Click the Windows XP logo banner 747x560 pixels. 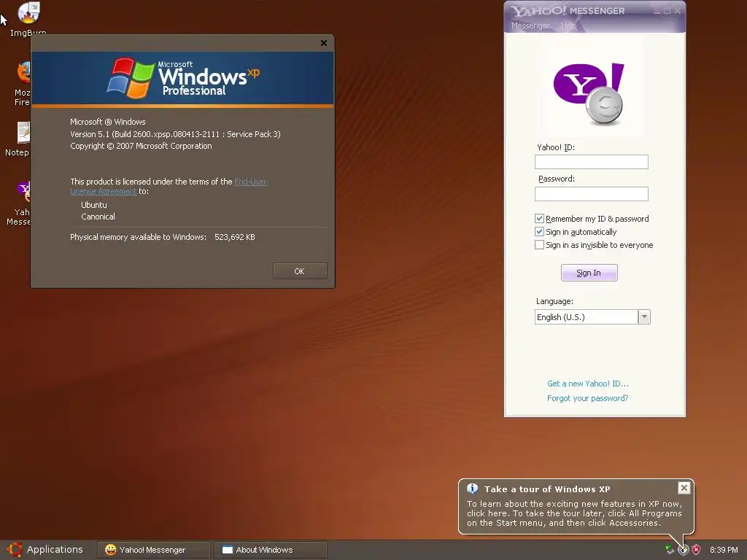click(182, 78)
